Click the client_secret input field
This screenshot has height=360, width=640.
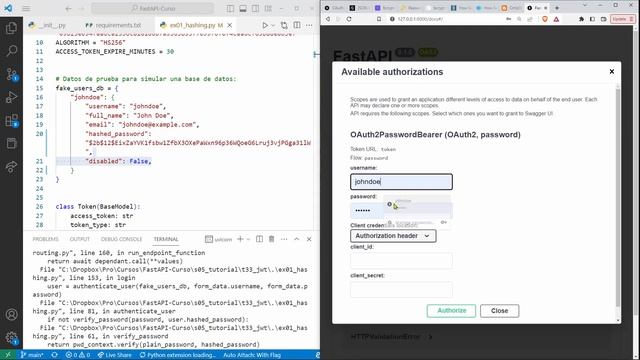[x=401, y=289]
